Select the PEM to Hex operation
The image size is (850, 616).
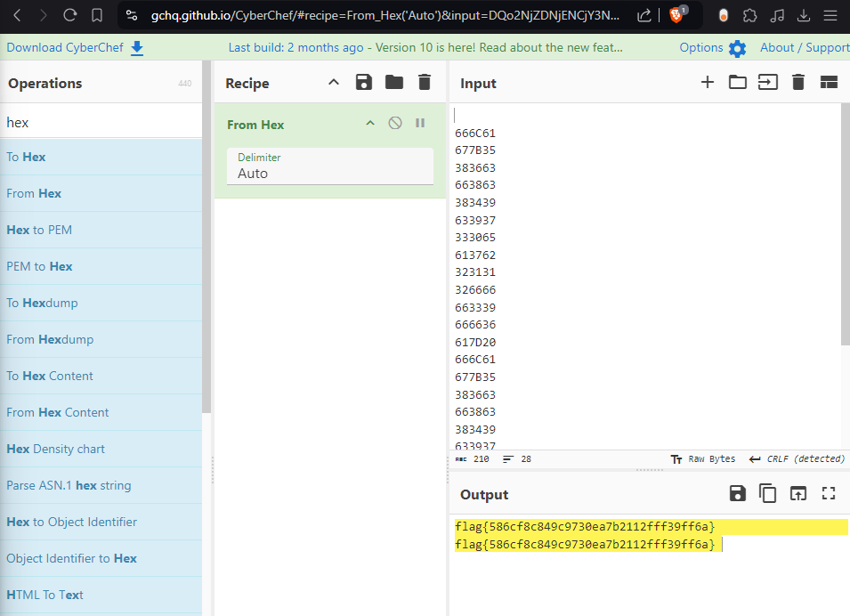tap(101, 266)
